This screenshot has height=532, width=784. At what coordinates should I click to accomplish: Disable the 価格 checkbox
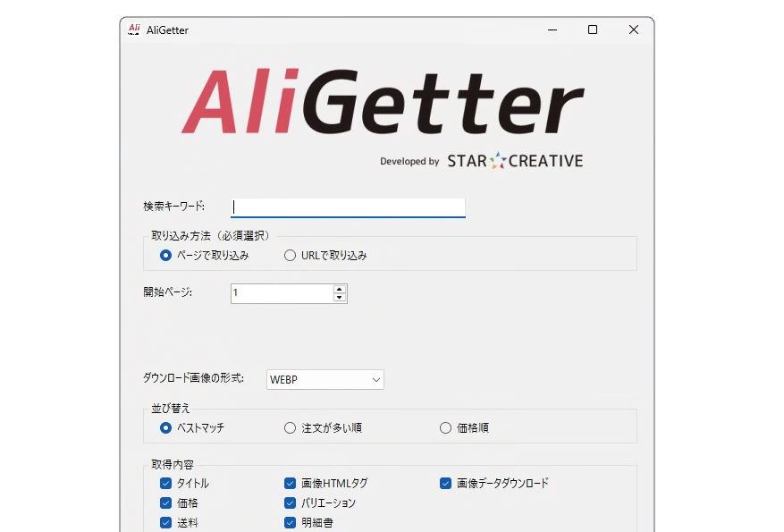[x=165, y=502]
